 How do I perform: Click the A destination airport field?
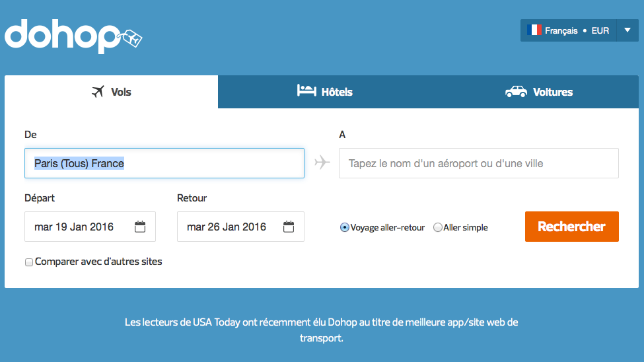coord(478,163)
